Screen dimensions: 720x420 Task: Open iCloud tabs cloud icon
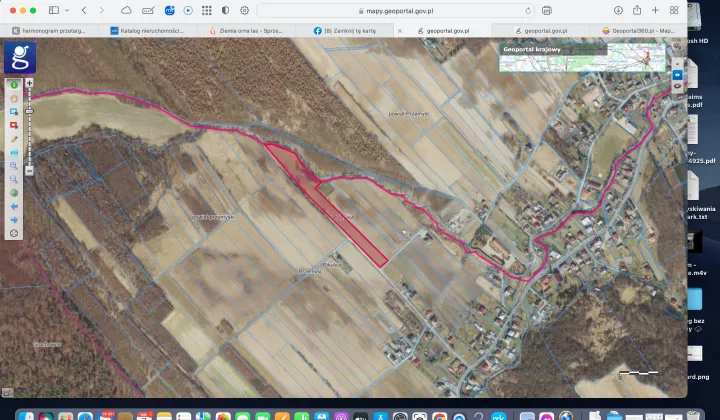126,11
